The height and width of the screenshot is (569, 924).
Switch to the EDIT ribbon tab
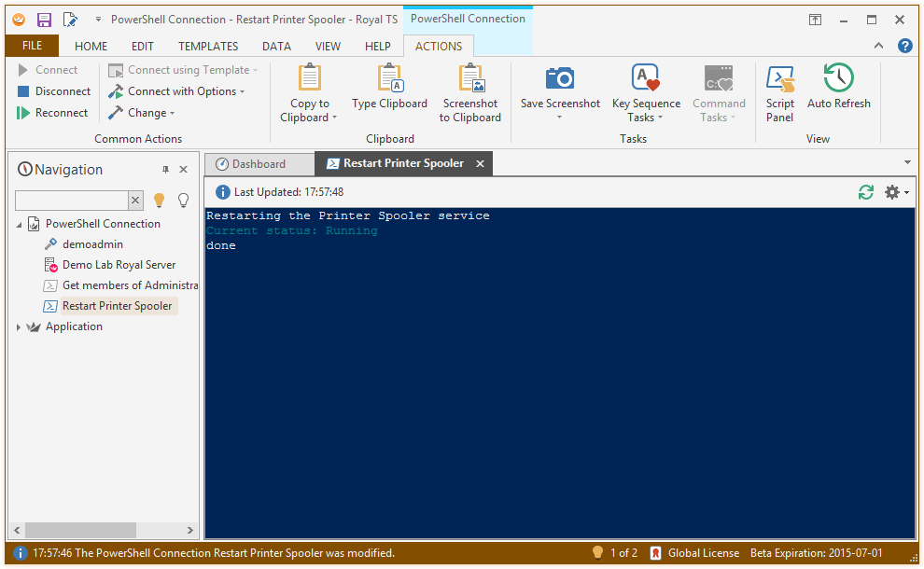143,47
